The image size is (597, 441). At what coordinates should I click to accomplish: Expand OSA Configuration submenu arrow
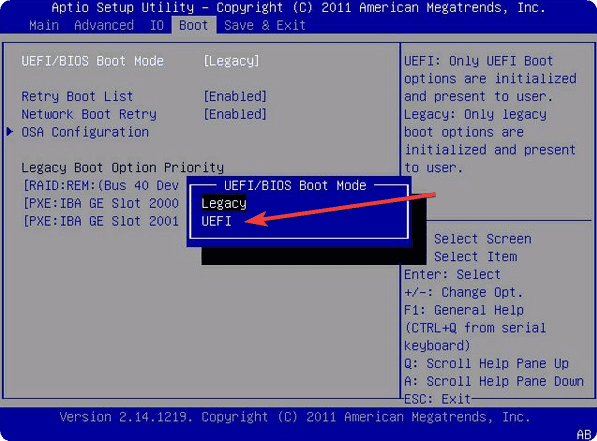(10, 132)
